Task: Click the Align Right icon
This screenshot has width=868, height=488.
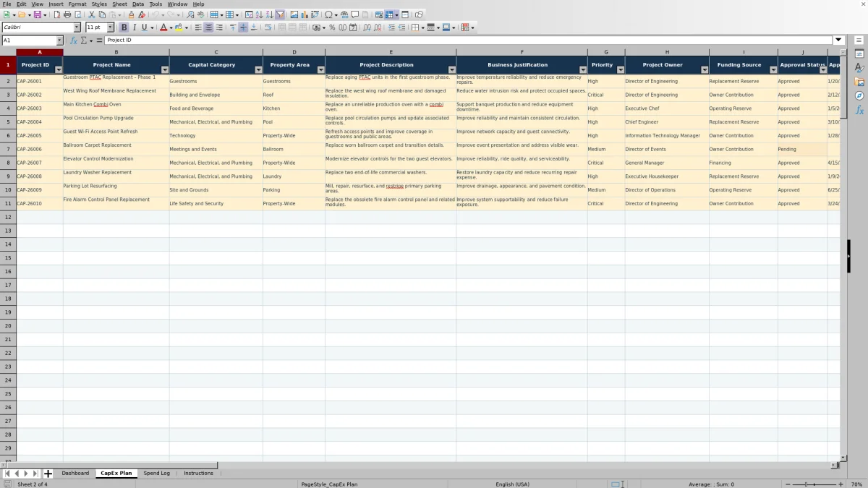Action: (219, 27)
